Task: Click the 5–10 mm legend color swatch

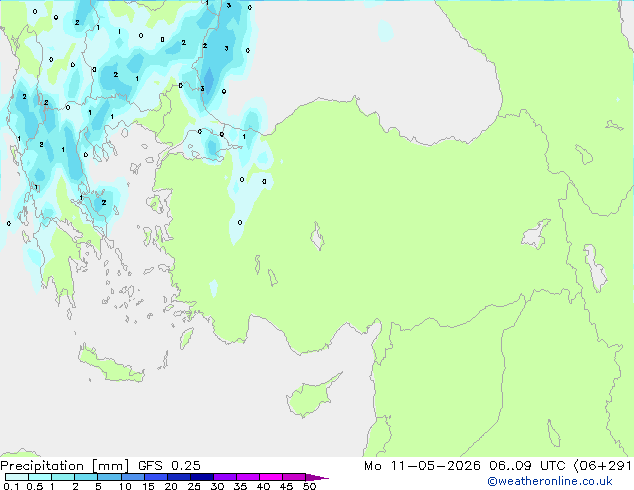Action: click(x=109, y=477)
